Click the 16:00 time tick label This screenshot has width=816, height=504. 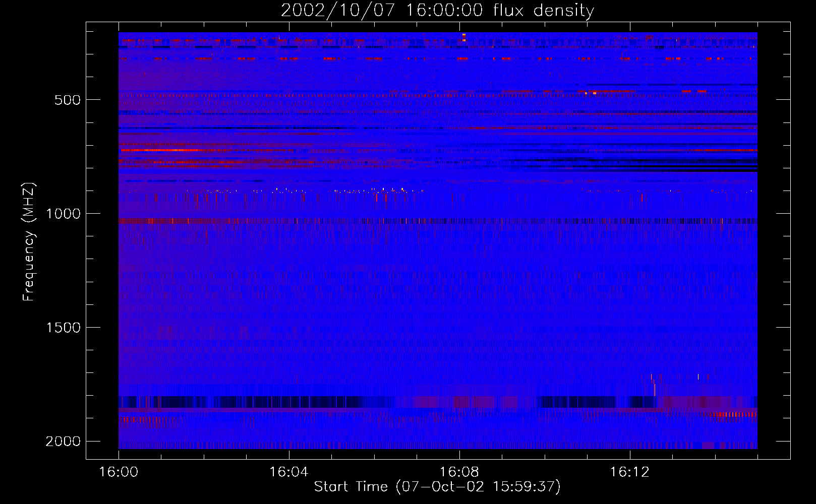pos(119,472)
